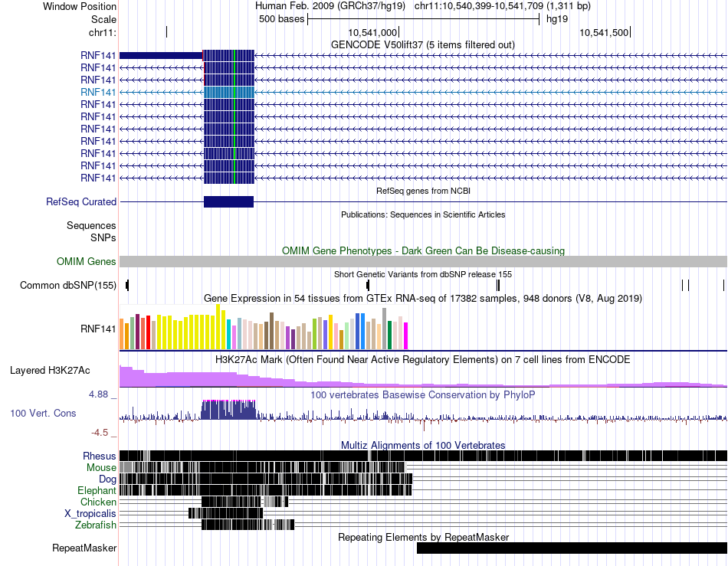Click the Rhesus alignment label
The width and height of the screenshot is (728, 566).
(x=100, y=456)
